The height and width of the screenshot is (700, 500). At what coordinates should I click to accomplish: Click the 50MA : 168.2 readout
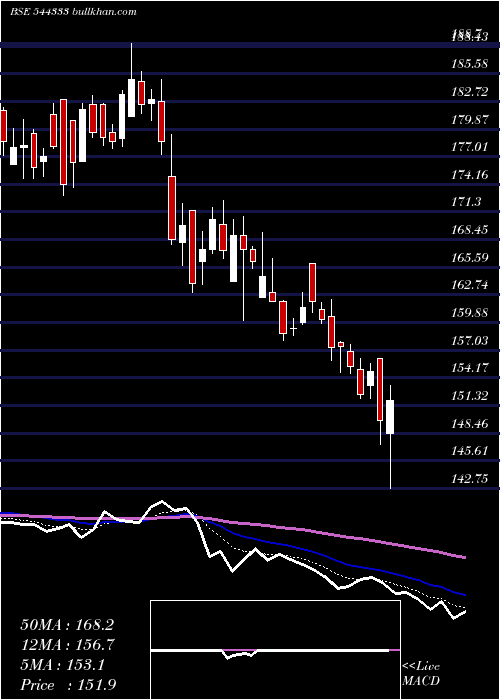67,625
